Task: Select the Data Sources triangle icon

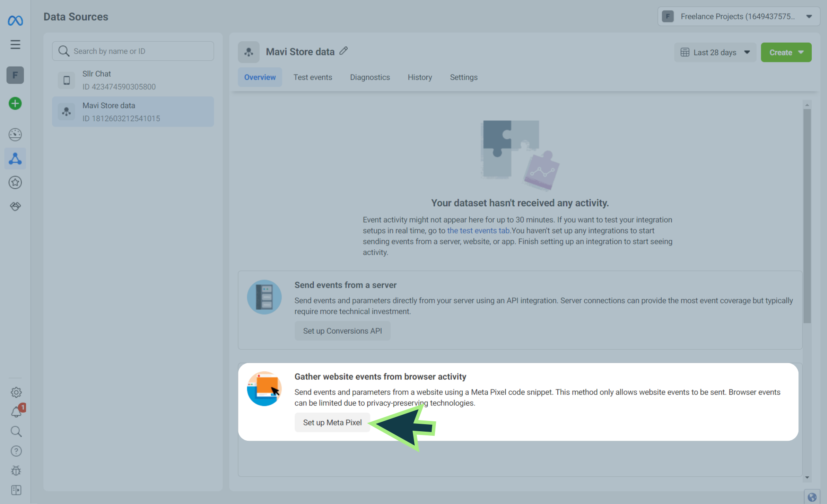Action: (15, 159)
